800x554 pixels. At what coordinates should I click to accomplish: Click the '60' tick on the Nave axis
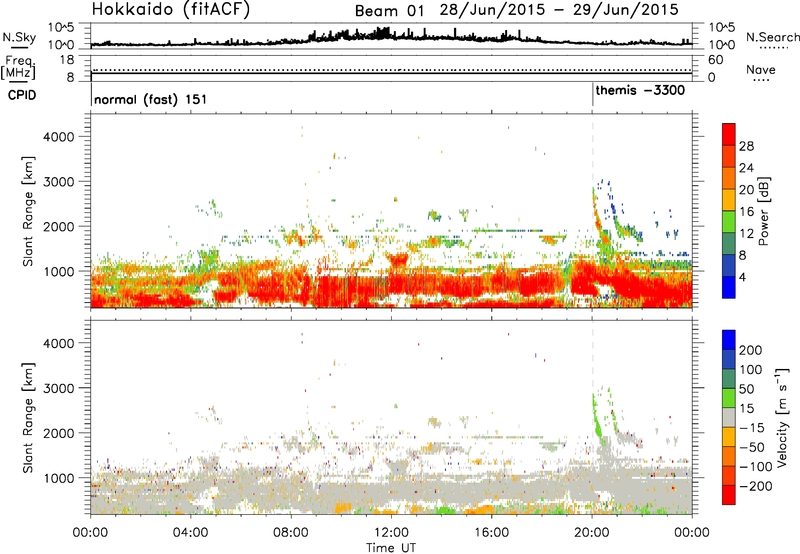[x=715, y=60]
